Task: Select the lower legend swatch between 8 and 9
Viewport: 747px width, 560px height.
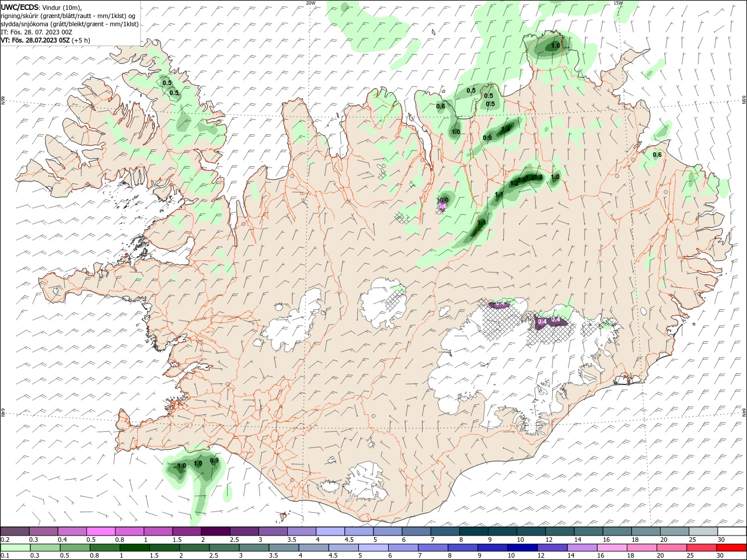Action: pos(462,548)
